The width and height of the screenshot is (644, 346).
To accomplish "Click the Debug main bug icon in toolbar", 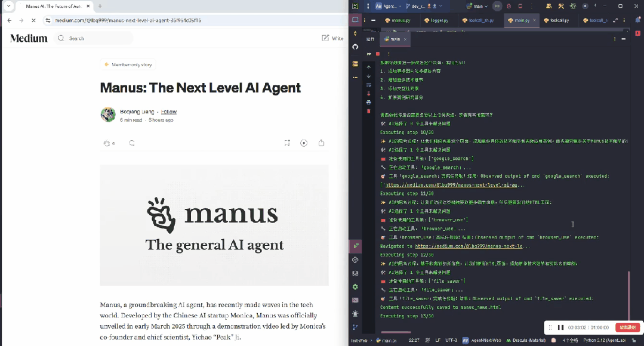I will coord(509,6).
